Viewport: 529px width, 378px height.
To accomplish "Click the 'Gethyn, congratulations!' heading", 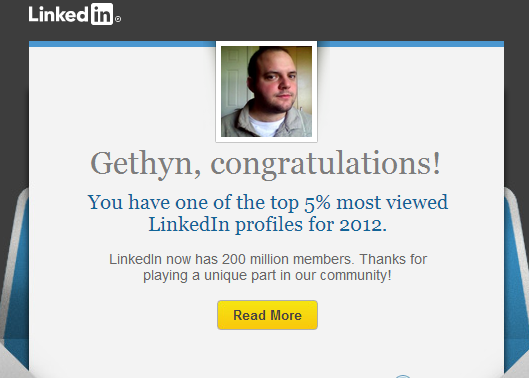I will click(x=266, y=164).
